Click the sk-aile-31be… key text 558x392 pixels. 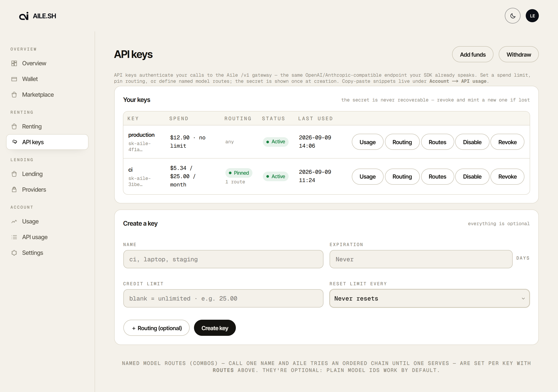(139, 181)
